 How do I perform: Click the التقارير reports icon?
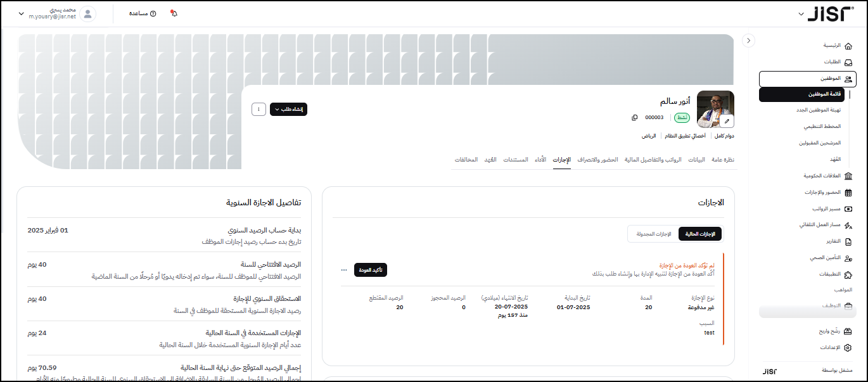(x=848, y=241)
